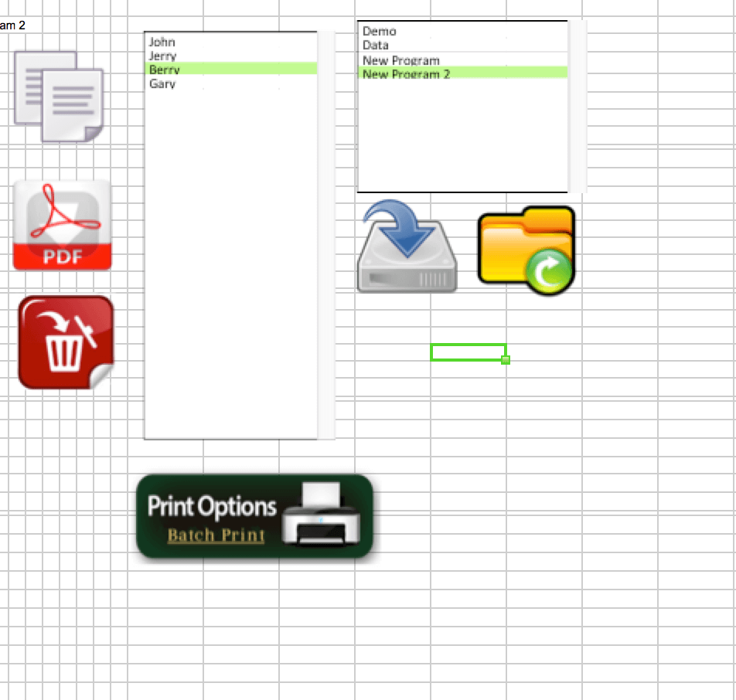
Task: Click the green-outlined selected cell
Action: pyautogui.click(x=468, y=352)
